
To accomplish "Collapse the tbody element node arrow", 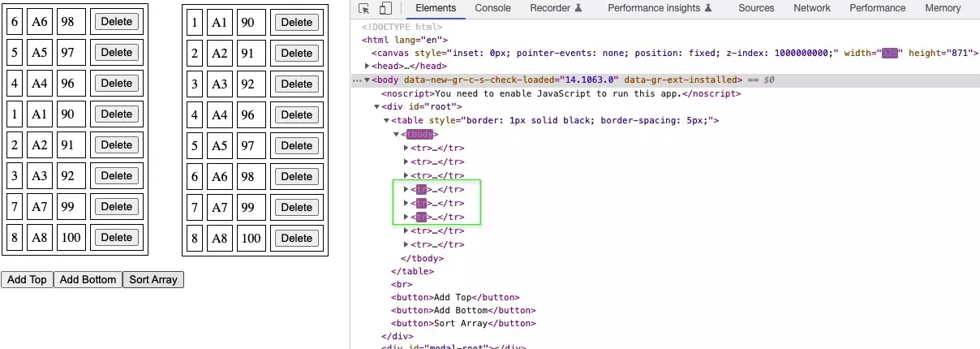I will coord(396,135).
